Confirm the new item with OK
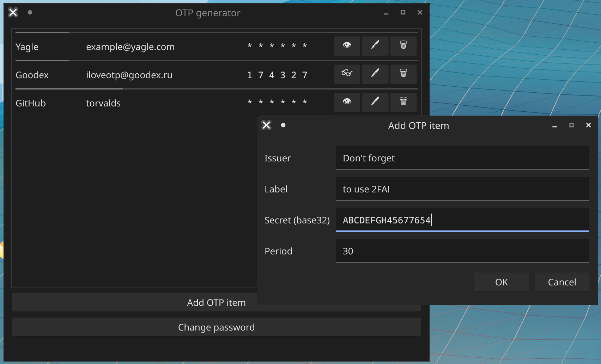 502,282
